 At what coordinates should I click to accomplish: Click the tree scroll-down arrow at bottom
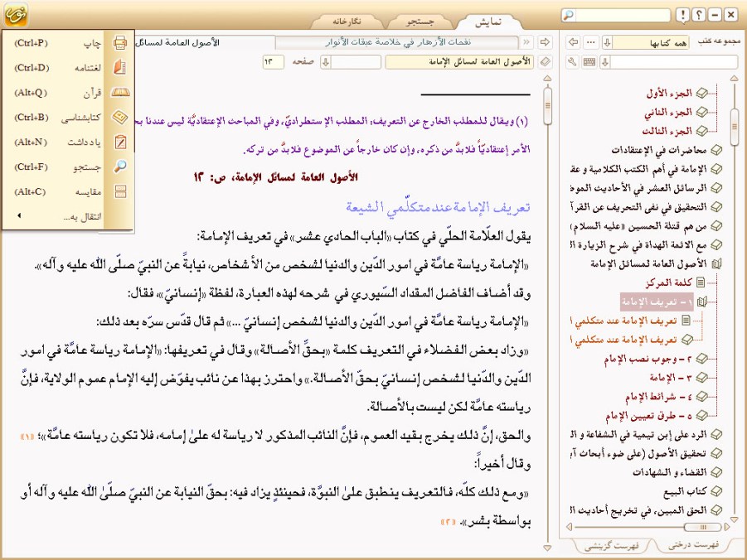point(734,519)
